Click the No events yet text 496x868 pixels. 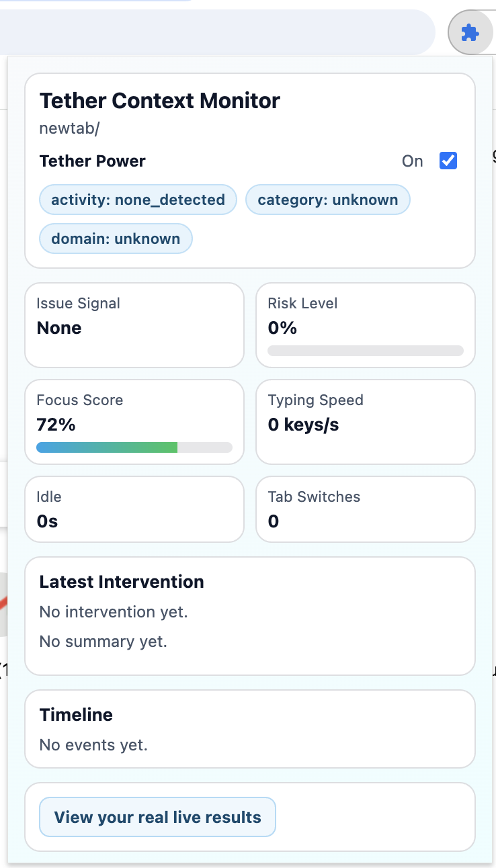(x=93, y=745)
